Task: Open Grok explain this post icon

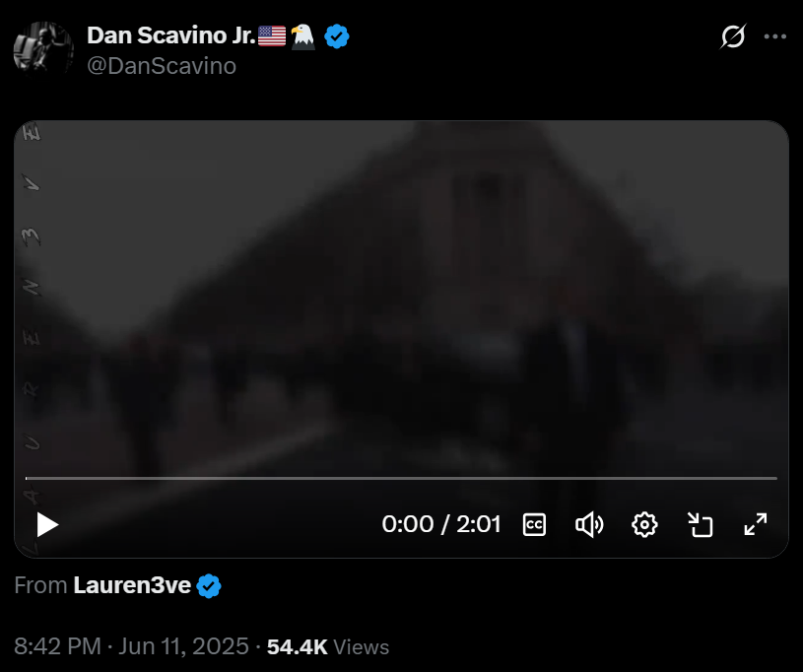Action: pyautogui.click(x=733, y=36)
